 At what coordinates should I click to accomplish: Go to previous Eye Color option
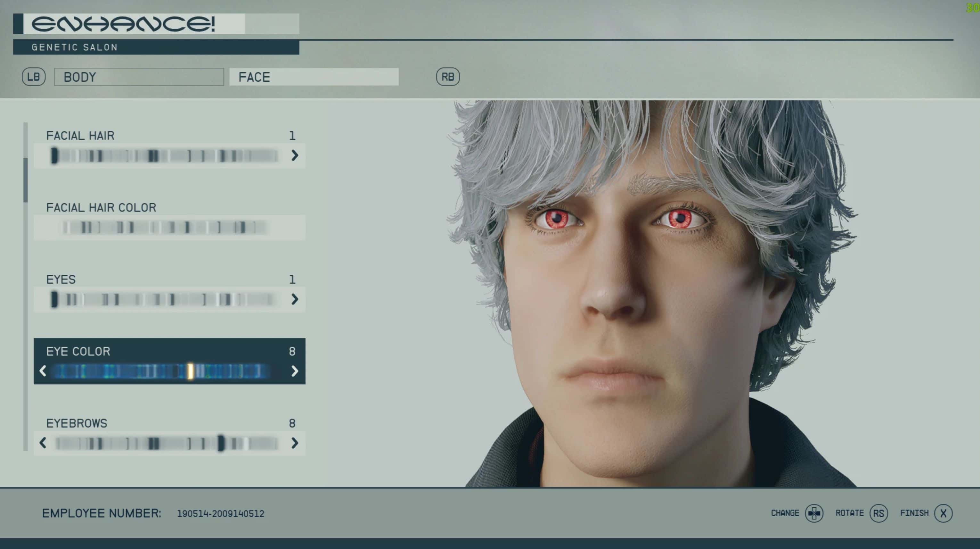(x=43, y=371)
